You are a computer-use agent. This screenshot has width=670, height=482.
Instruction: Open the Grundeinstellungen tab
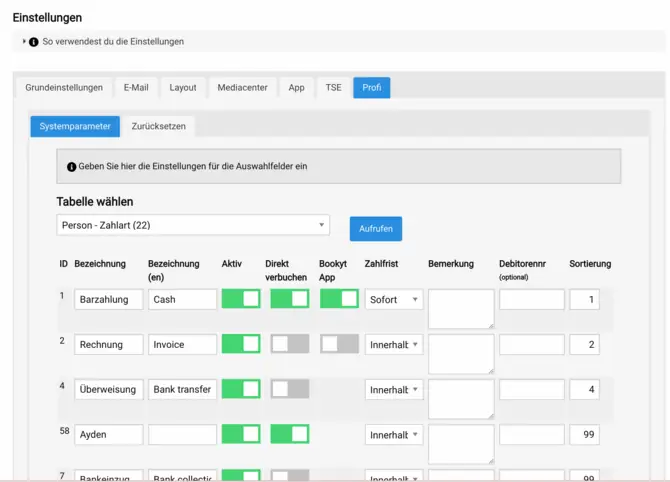pos(64,88)
